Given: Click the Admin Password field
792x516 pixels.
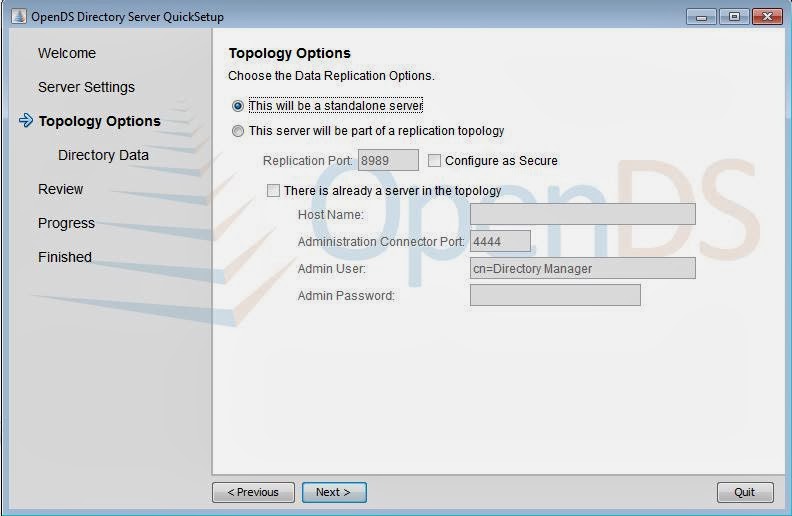Looking at the screenshot, I should [555, 295].
